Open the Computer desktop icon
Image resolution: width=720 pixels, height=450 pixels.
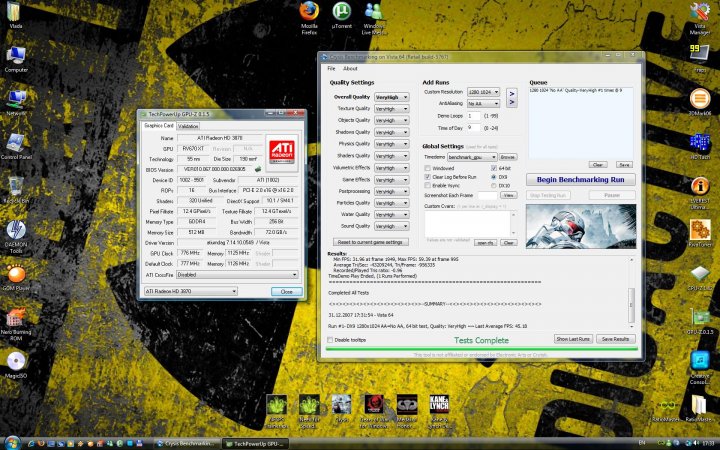coord(16,60)
